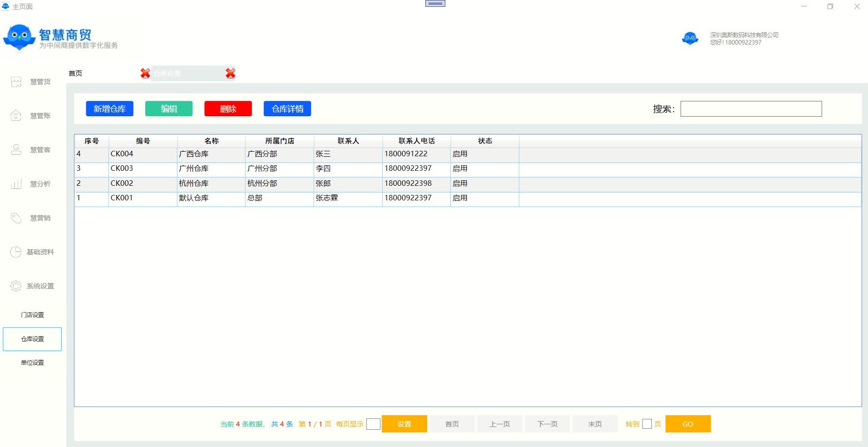This screenshot has height=447, width=868.
Task: Open 单位设置 submenu item
Action: 32,363
